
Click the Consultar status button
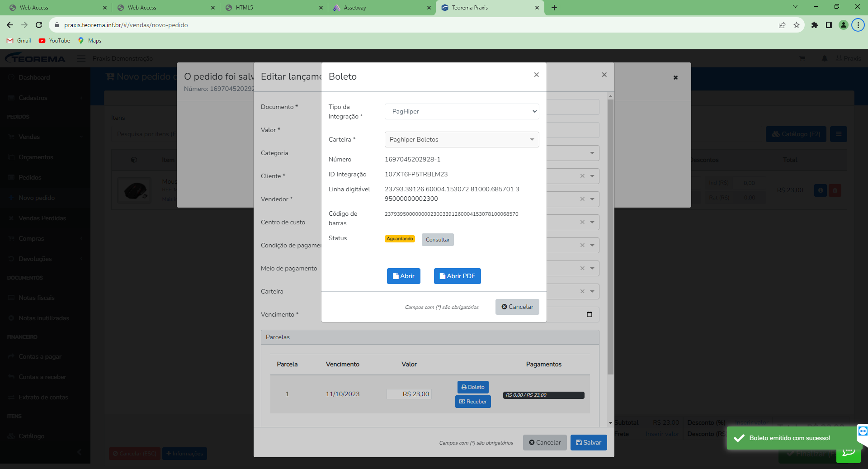pyautogui.click(x=438, y=240)
